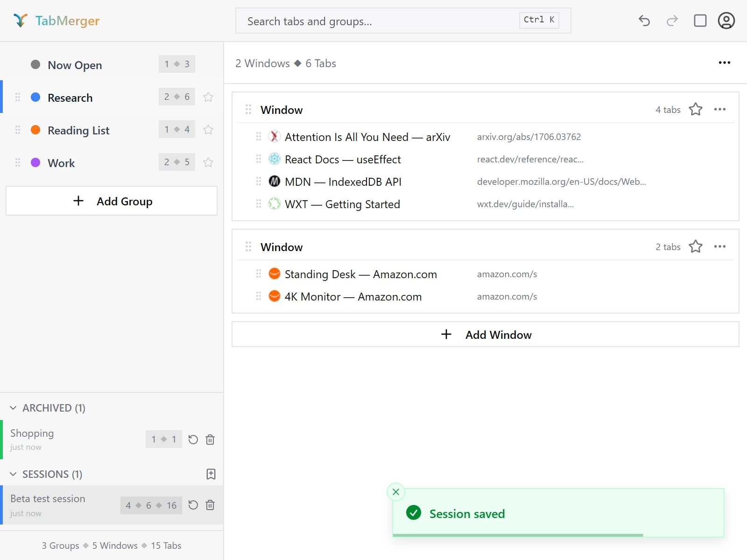Viewport: 747px width, 560px height.
Task: Open the user account profile icon
Action: (726, 21)
